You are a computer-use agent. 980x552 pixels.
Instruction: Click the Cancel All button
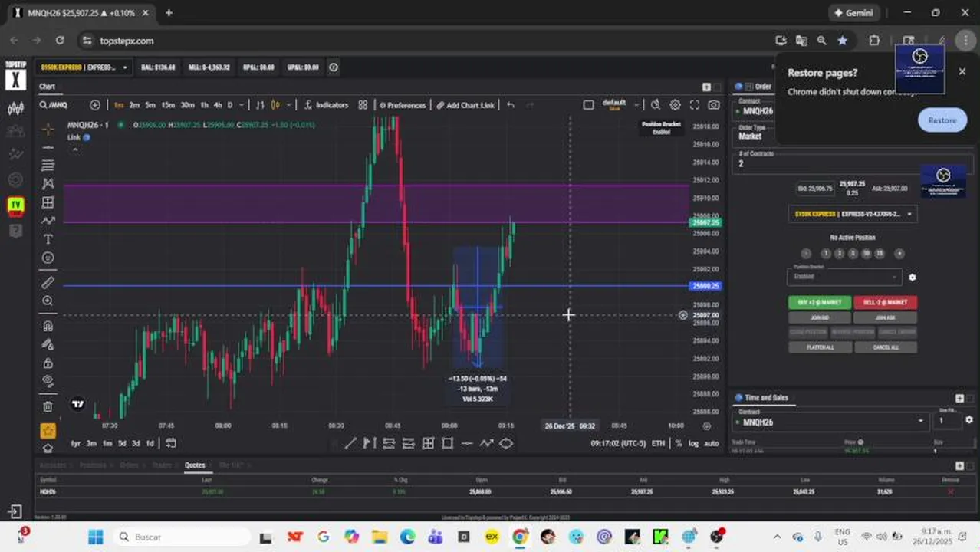click(886, 347)
